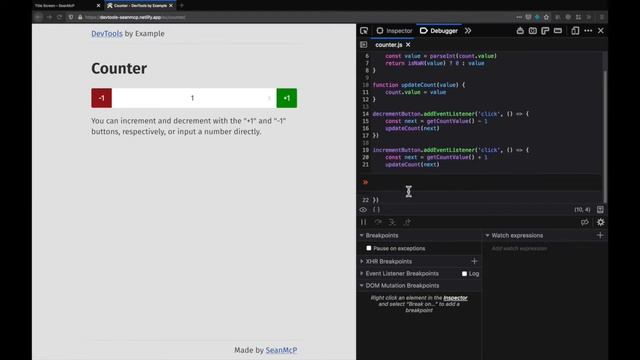Click the source map icon beside cursor position

point(600,209)
